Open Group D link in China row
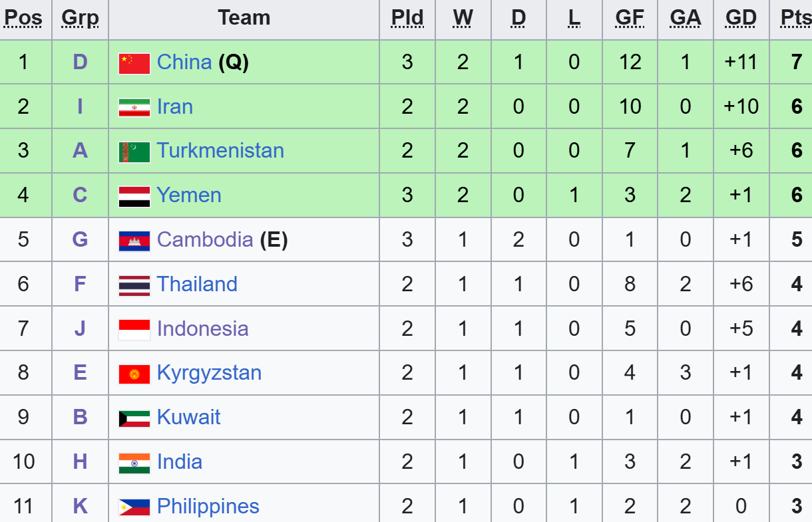Image resolution: width=812 pixels, height=522 pixels. [80, 62]
